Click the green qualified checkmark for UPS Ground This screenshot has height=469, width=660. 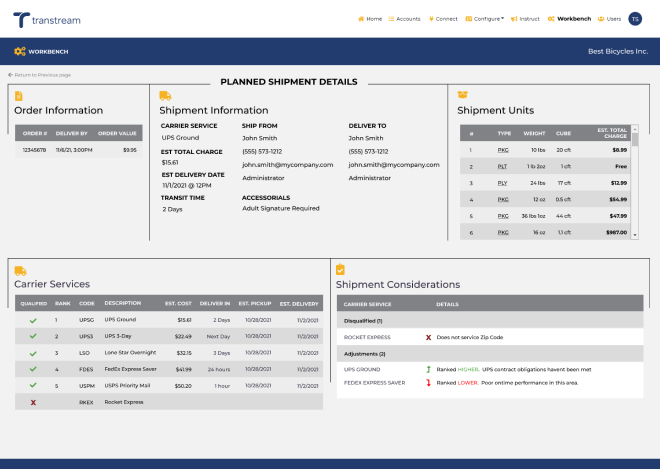(33, 320)
